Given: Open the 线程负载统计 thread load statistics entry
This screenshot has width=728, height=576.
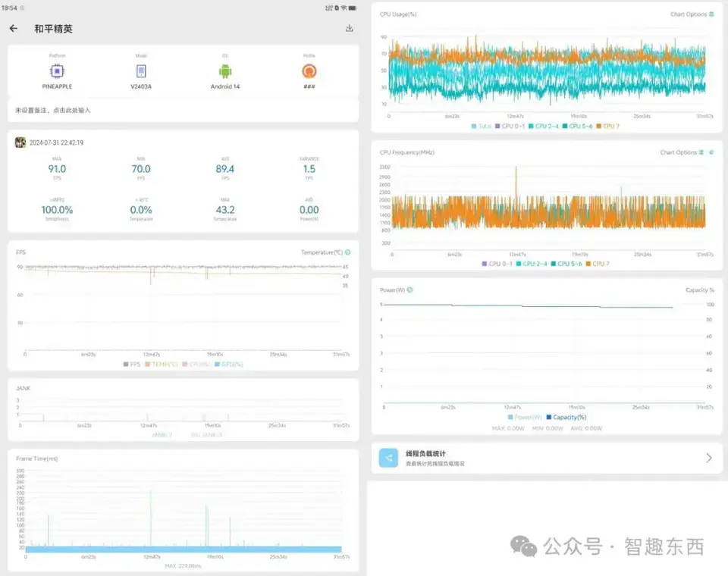Looking at the screenshot, I should 547,458.
